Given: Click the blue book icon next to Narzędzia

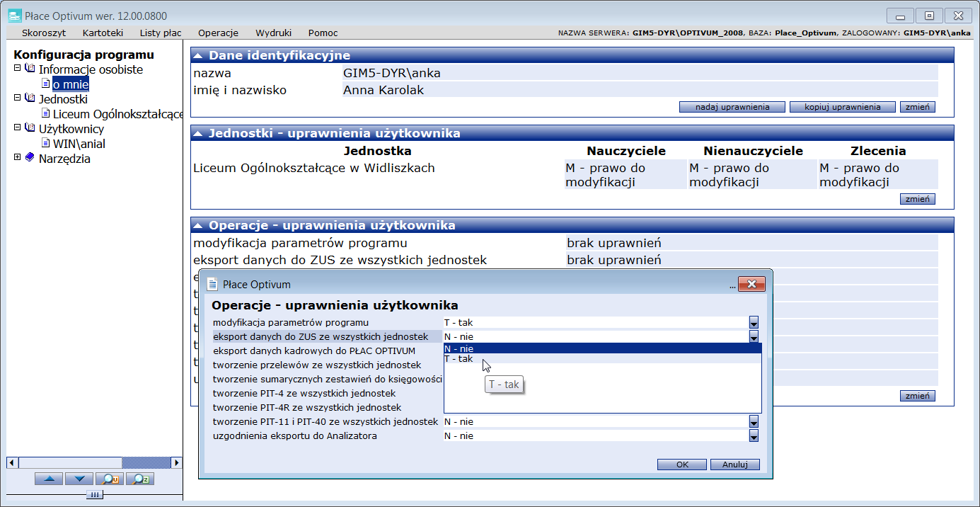Looking at the screenshot, I should 29,158.
